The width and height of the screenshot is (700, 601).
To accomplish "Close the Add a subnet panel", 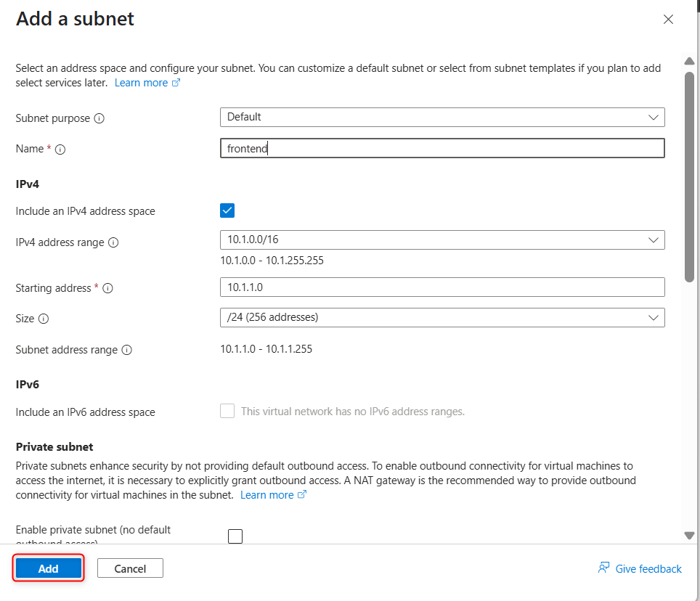I will [668, 19].
